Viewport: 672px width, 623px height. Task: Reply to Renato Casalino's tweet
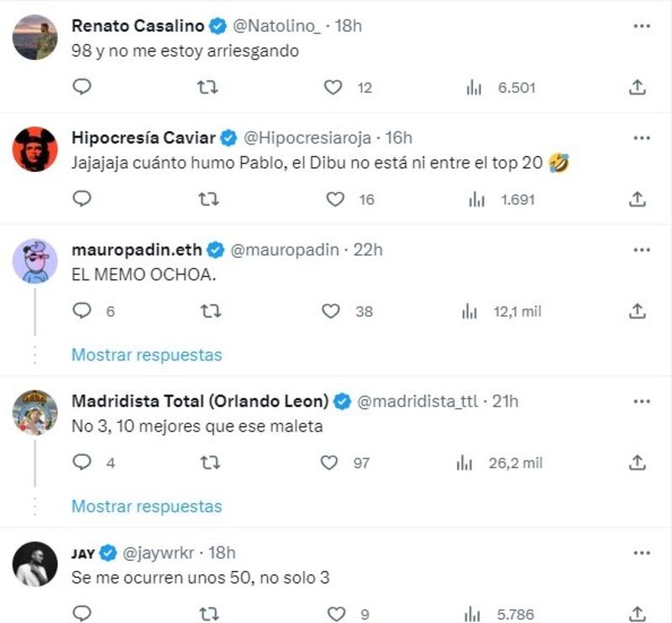(81, 86)
